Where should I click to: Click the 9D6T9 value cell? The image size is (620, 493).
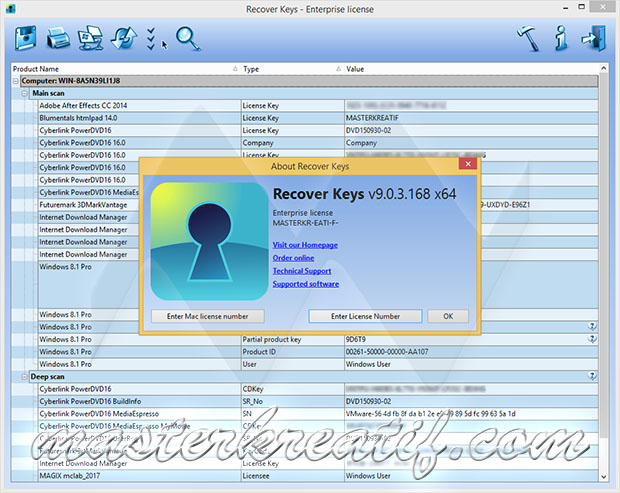471,339
